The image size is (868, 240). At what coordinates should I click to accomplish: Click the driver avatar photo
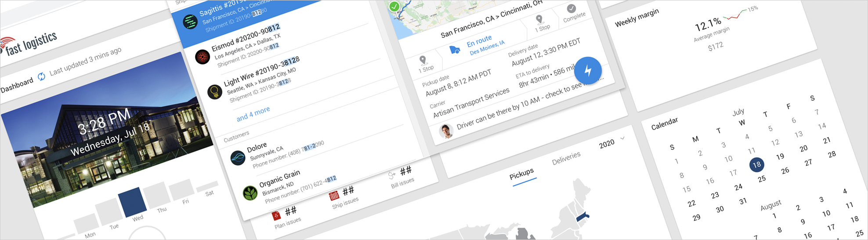446,131
